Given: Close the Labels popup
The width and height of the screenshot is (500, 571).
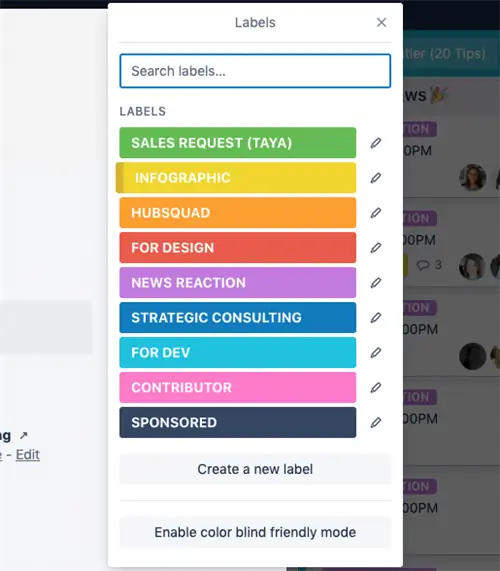Looking at the screenshot, I should pyautogui.click(x=381, y=23).
